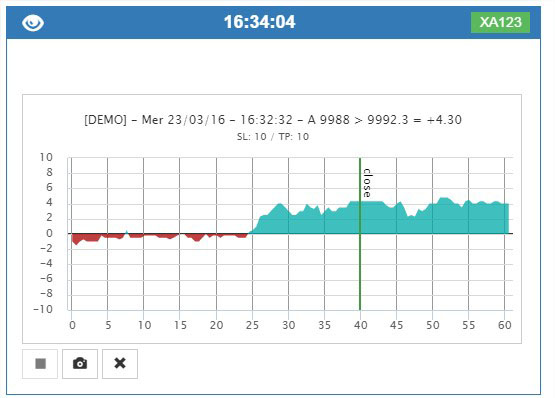The width and height of the screenshot is (555, 398).
Task: Select the chart title starting with [DEMO]
Action: coord(273,120)
